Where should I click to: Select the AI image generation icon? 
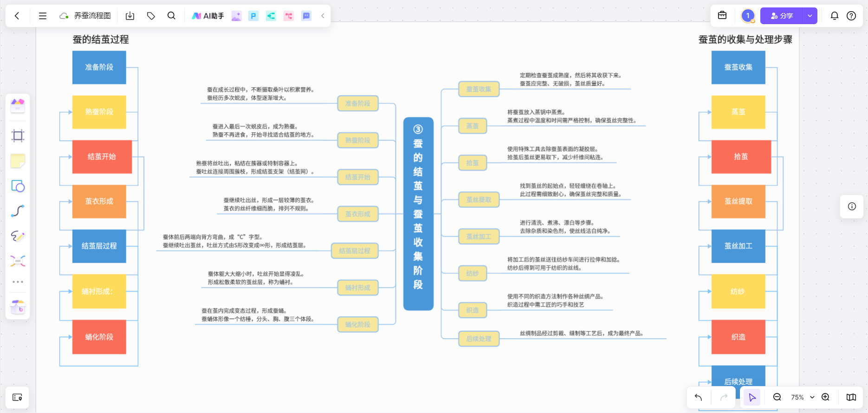(237, 16)
